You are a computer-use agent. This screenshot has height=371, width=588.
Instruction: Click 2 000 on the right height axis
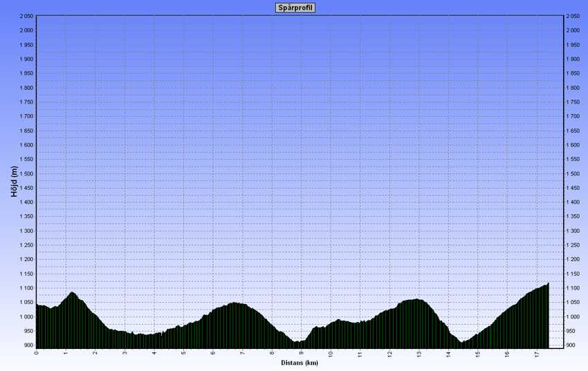tap(573, 30)
